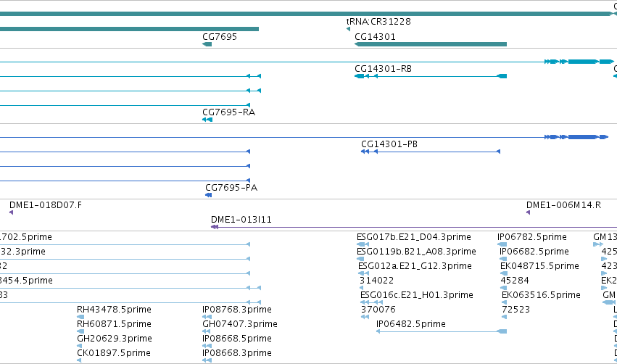Click the 45284 feature label
This screenshot has height=364, width=617.
(515, 281)
